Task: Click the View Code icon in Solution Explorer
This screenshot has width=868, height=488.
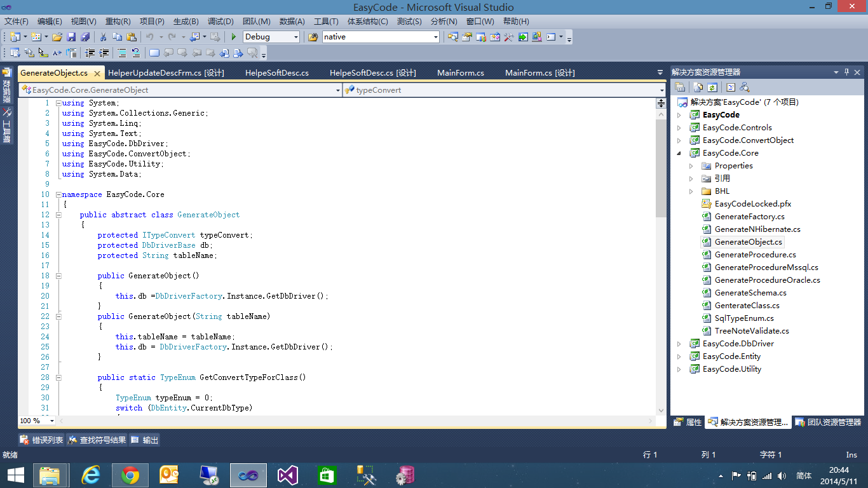Action: 731,87
